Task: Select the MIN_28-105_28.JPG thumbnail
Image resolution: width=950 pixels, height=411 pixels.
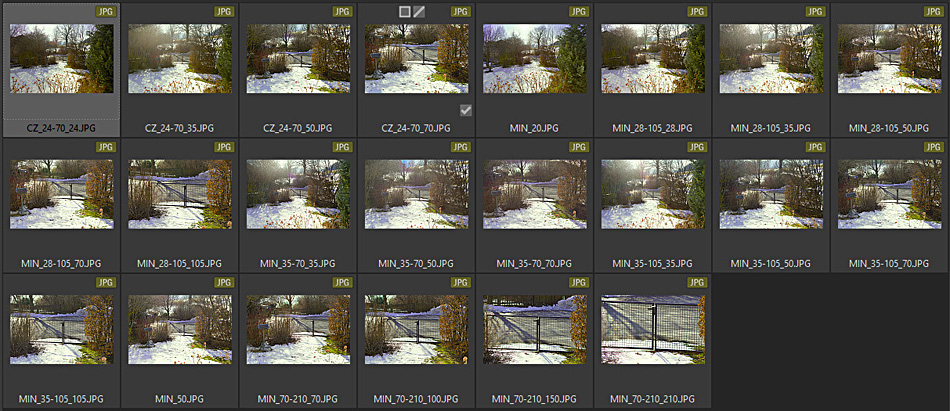Action: 653,58
